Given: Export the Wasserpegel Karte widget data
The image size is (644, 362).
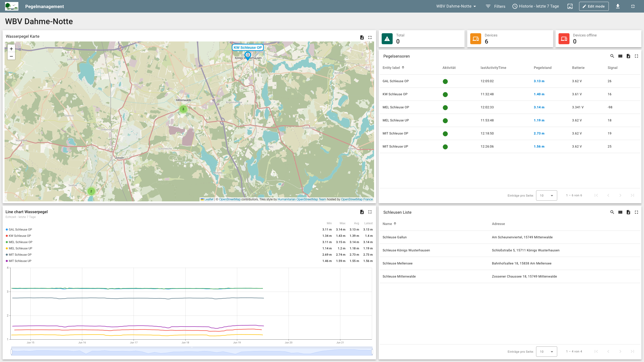Looking at the screenshot, I should pyautogui.click(x=362, y=37).
